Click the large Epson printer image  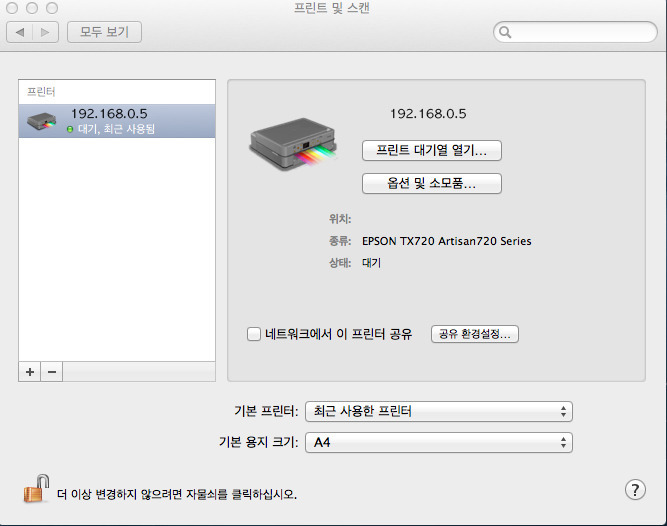[x=293, y=145]
